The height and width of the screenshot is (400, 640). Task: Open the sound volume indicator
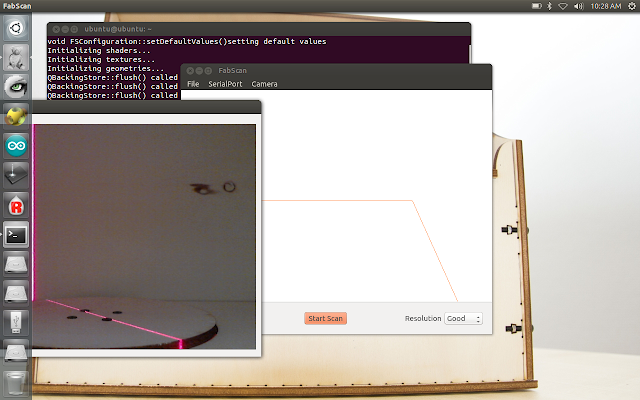coord(578,6)
